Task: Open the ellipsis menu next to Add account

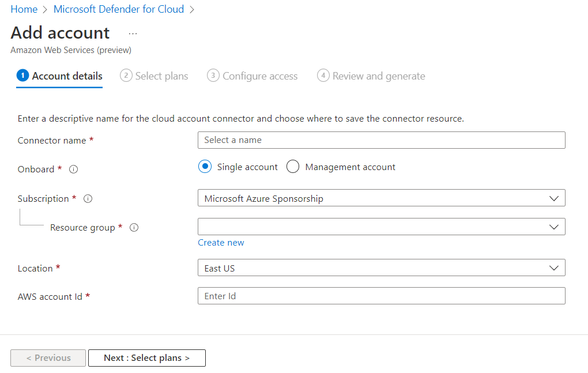Action: [133, 34]
